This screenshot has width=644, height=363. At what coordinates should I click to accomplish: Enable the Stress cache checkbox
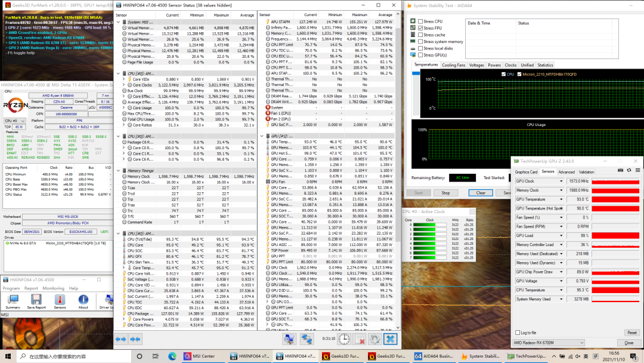pos(420,35)
